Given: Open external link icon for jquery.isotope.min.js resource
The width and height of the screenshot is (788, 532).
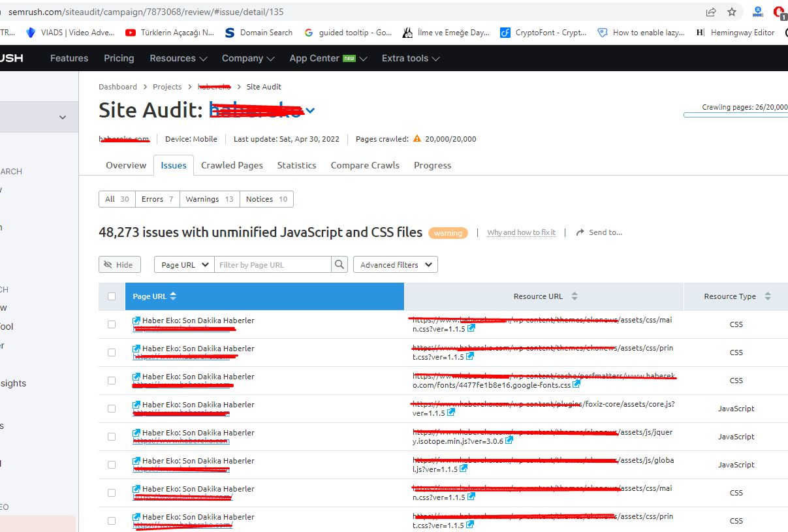Looking at the screenshot, I should click(x=509, y=441).
